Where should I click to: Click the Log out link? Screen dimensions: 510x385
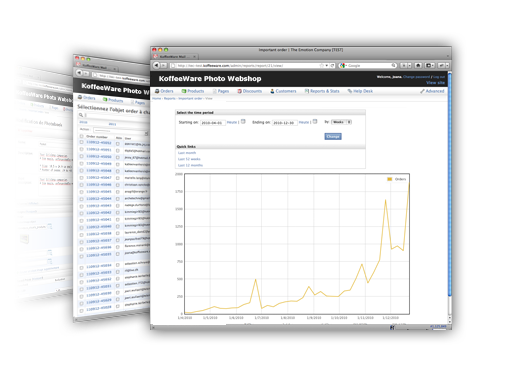[x=439, y=77]
